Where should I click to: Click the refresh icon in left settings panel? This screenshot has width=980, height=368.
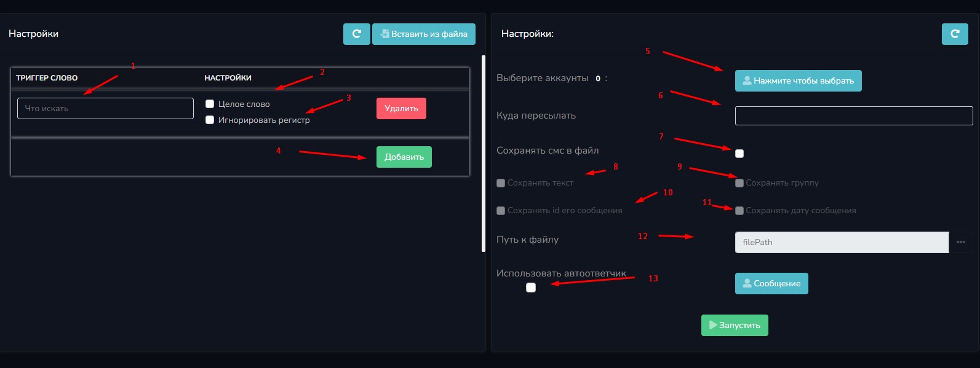pyautogui.click(x=356, y=34)
